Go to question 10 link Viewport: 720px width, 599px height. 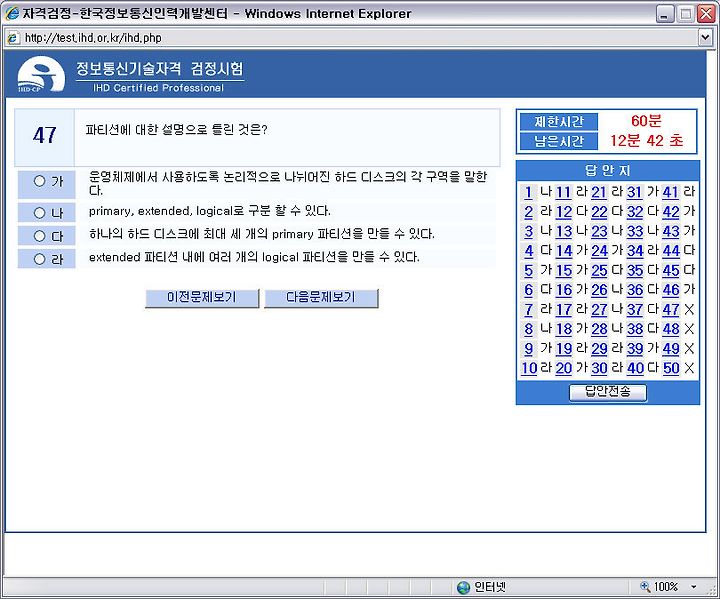point(529,368)
